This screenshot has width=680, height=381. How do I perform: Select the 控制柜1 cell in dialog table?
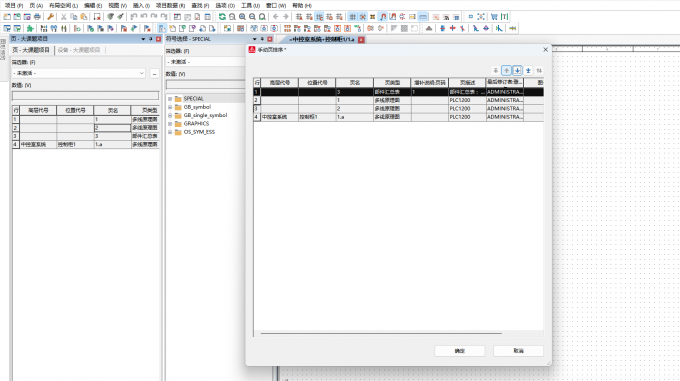[317, 117]
